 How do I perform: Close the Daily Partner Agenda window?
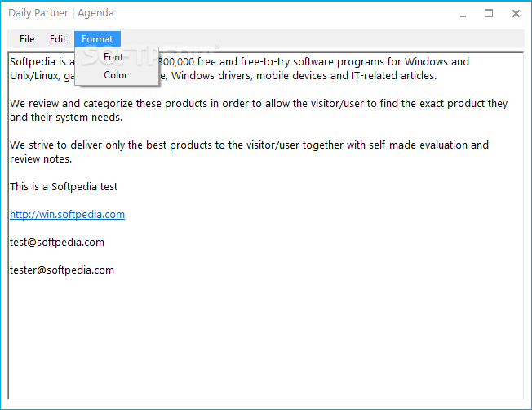click(x=516, y=14)
